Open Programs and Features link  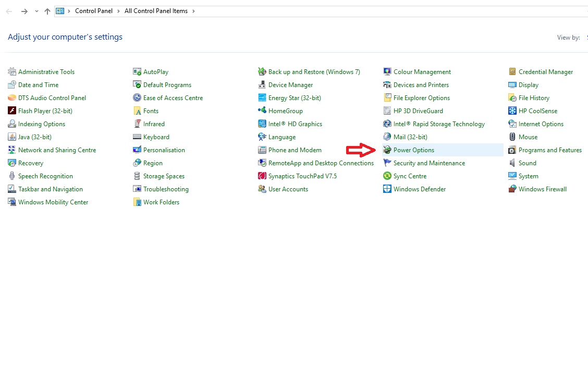(550, 150)
